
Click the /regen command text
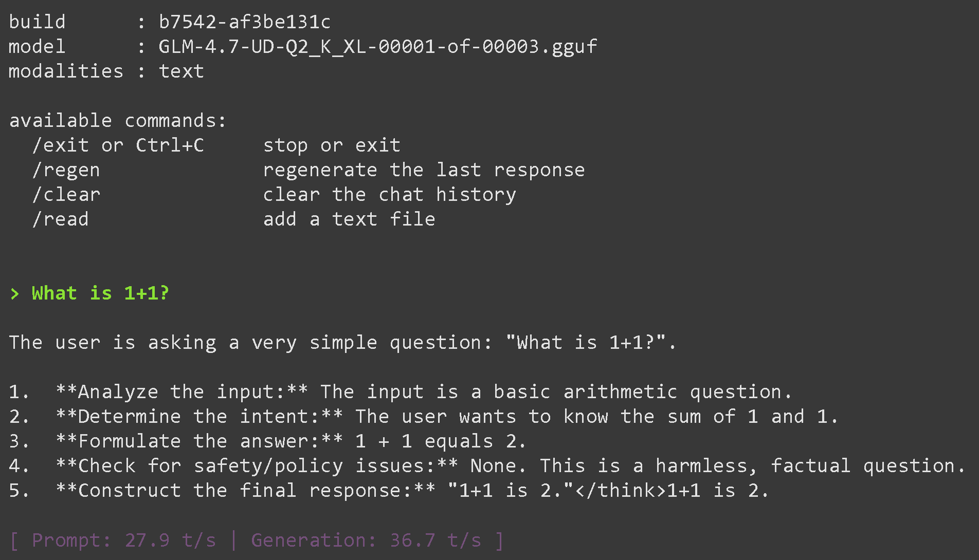pyautogui.click(x=66, y=170)
